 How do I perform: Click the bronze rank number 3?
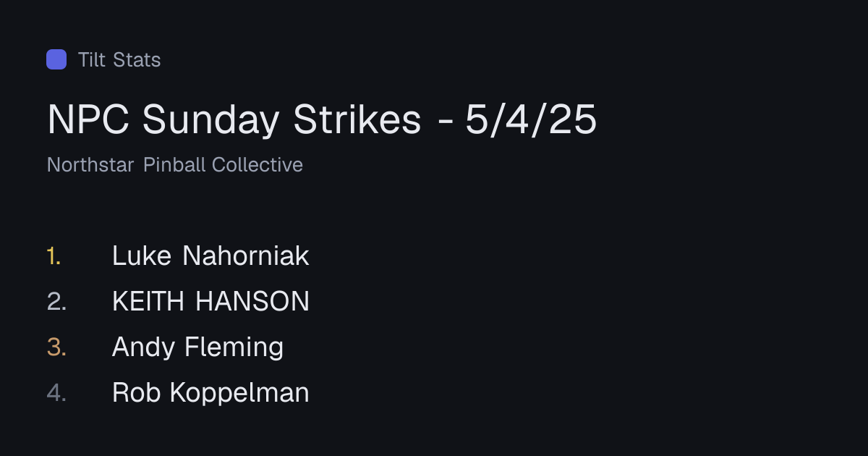[56, 347]
